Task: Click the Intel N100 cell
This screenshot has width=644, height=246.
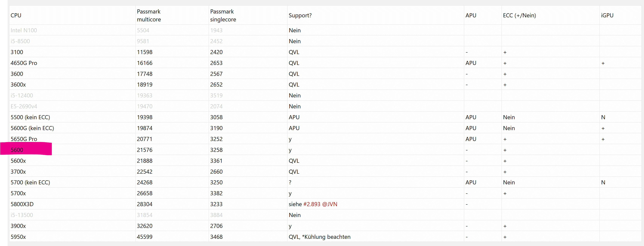Action: tap(24, 30)
